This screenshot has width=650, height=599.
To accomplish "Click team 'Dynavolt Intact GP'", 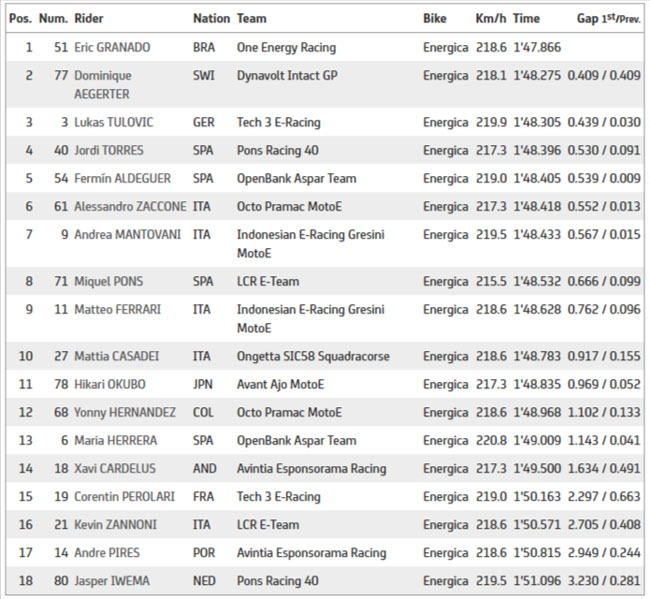I will 287,75.
